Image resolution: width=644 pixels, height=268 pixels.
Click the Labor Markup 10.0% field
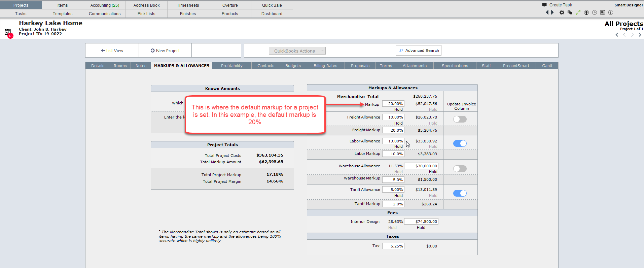coord(393,154)
